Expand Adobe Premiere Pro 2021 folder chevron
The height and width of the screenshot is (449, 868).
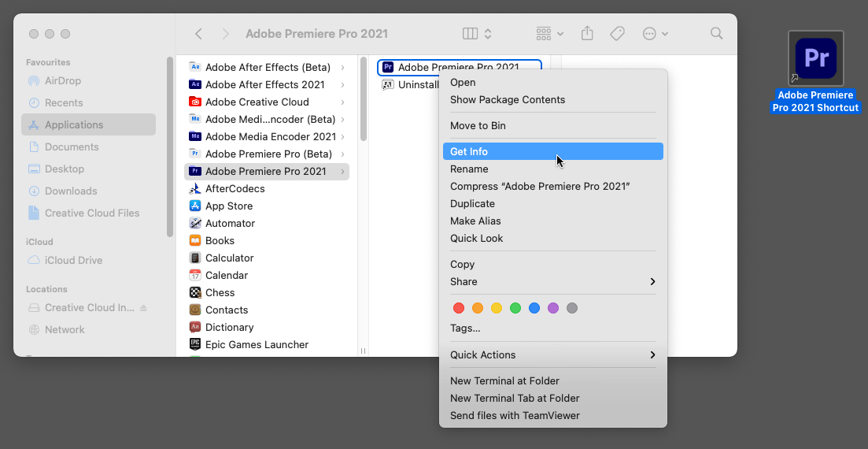[x=342, y=171]
